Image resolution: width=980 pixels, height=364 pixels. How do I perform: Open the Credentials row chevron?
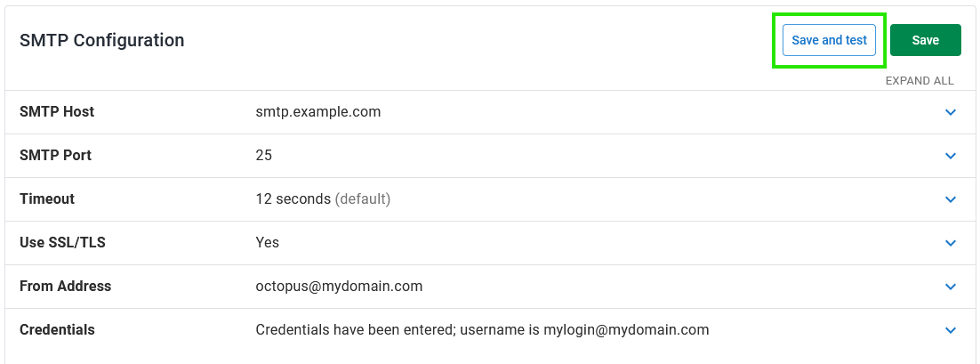pos(951,330)
